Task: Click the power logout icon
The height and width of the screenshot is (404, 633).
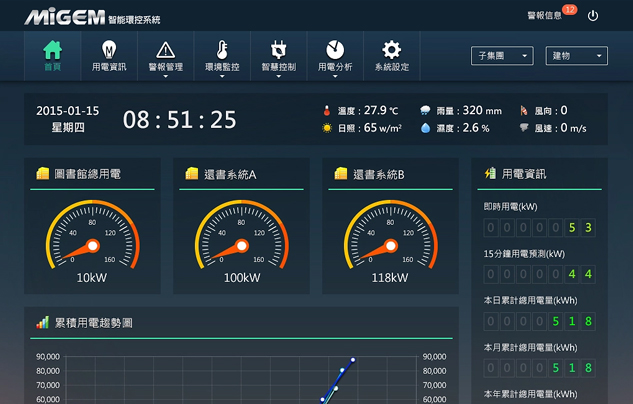Action: tap(593, 16)
